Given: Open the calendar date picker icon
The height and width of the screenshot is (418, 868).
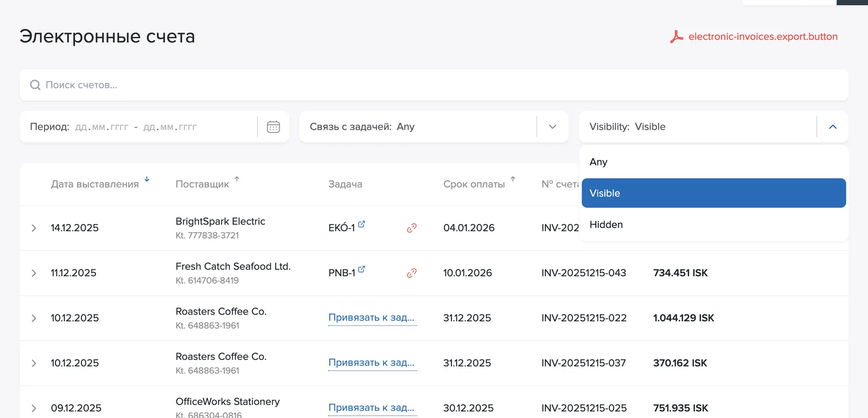Looking at the screenshot, I should click(x=273, y=126).
